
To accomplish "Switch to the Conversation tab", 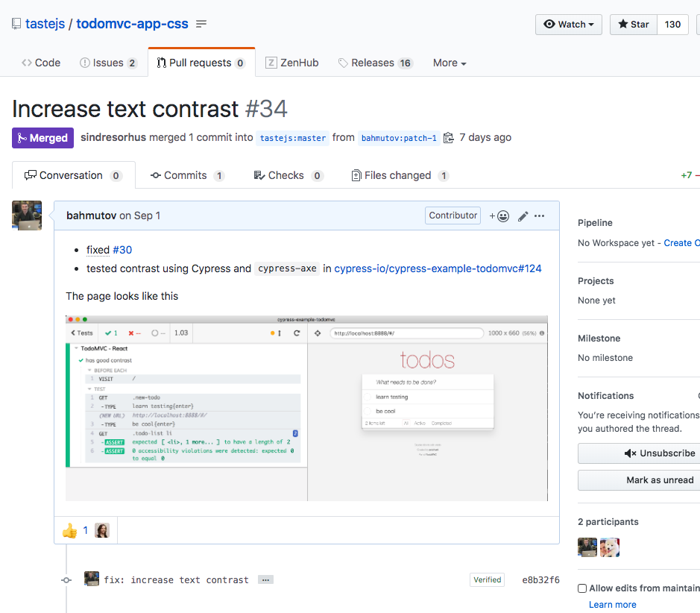I will pyautogui.click(x=73, y=175).
